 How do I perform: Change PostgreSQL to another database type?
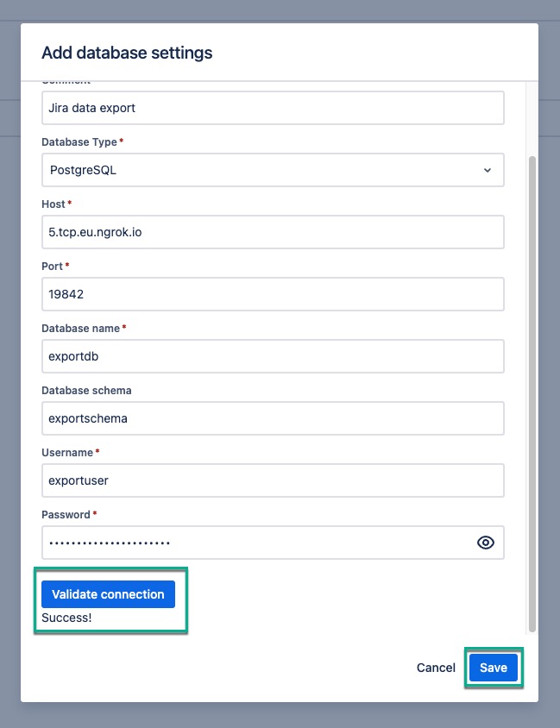click(273, 170)
